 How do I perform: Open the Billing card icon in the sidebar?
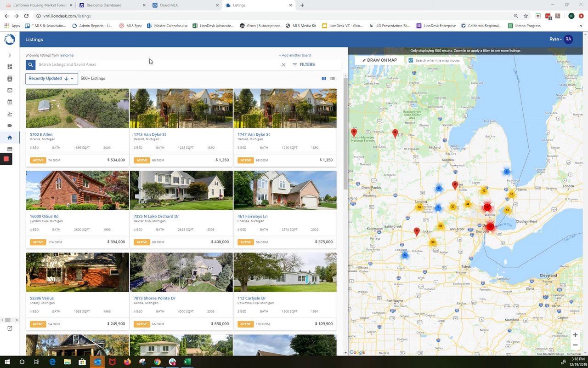pos(10,149)
